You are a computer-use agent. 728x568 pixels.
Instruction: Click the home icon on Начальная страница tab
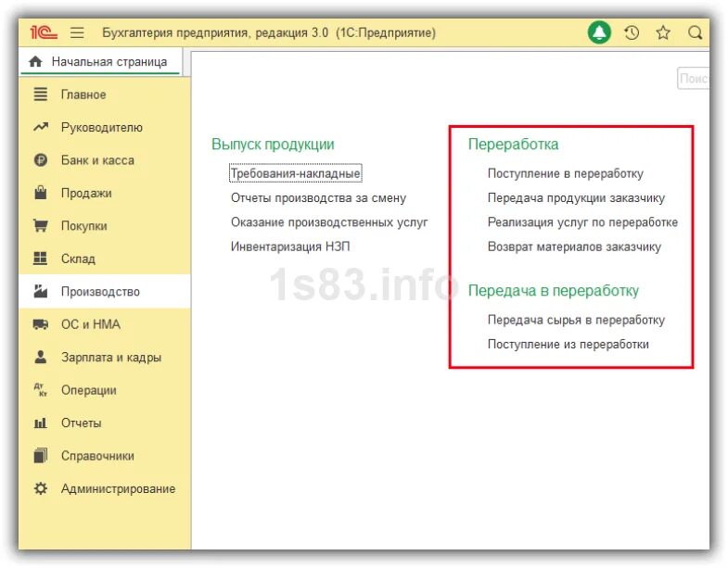pyautogui.click(x=35, y=61)
